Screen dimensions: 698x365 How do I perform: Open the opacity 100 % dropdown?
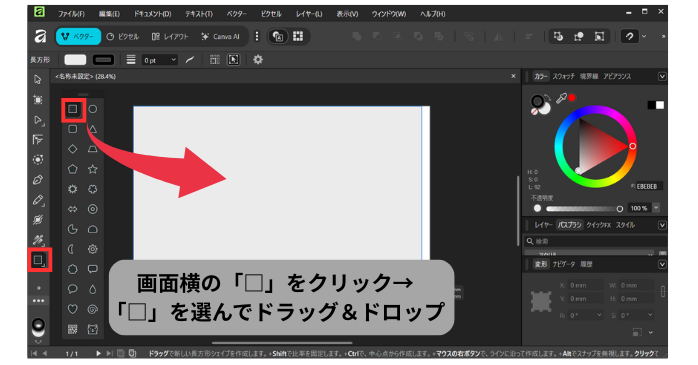[656, 208]
